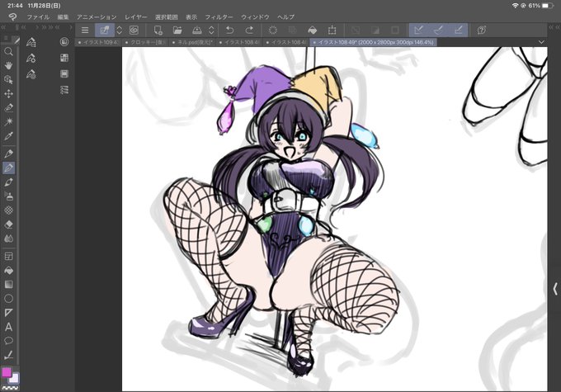
Task: Select the Brush tool
Action: pos(8,182)
